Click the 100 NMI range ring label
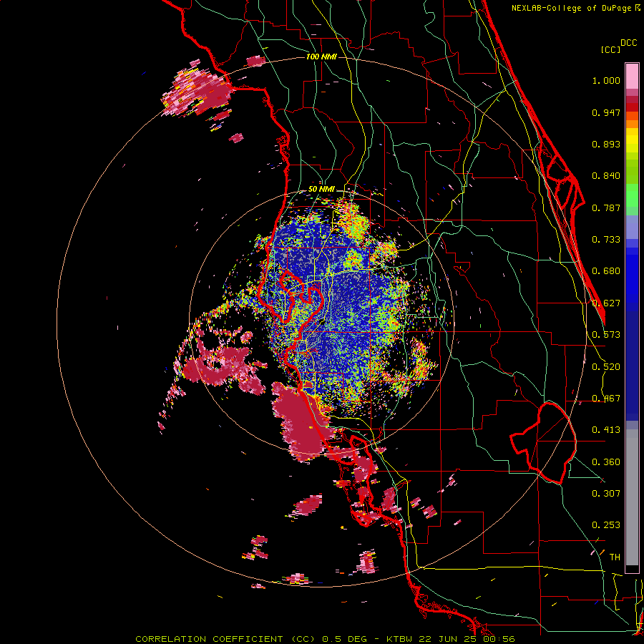 click(321, 57)
